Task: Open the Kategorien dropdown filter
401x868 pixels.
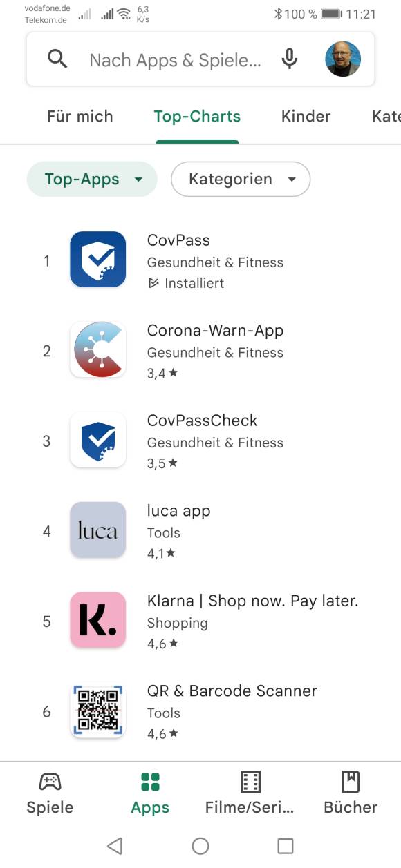Action: coord(241,180)
